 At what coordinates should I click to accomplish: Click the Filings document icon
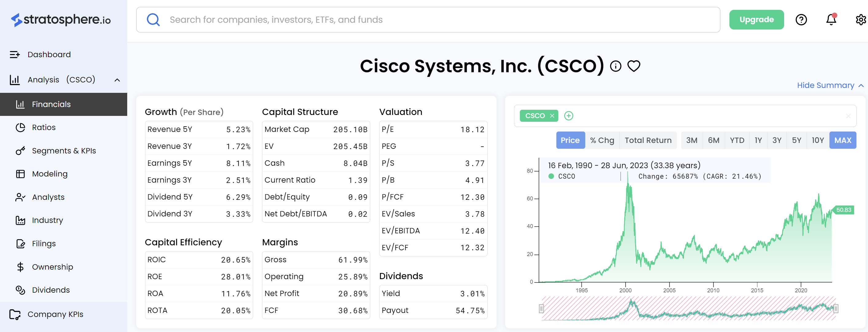20,244
